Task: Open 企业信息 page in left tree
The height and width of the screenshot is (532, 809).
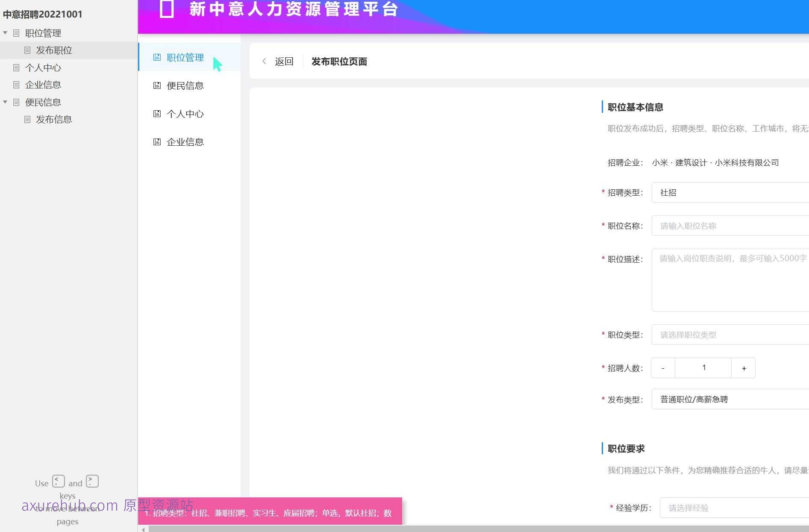Action: pos(43,85)
